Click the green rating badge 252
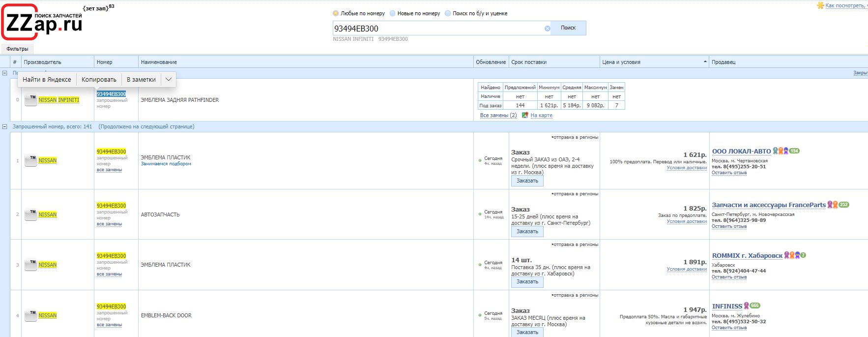868x337 pixels. point(844,205)
